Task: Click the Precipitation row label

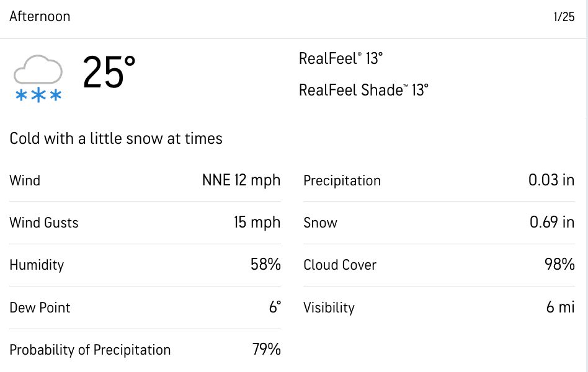Action: tap(342, 181)
